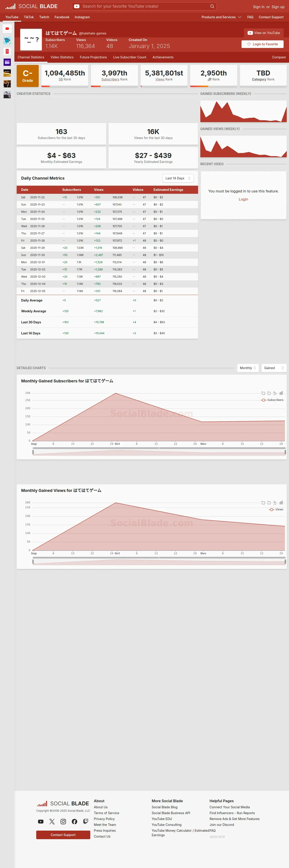The height and width of the screenshot is (868, 289).
Task: Open the SONY channel thumbnail in sidebar
Action: coord(7,73)
